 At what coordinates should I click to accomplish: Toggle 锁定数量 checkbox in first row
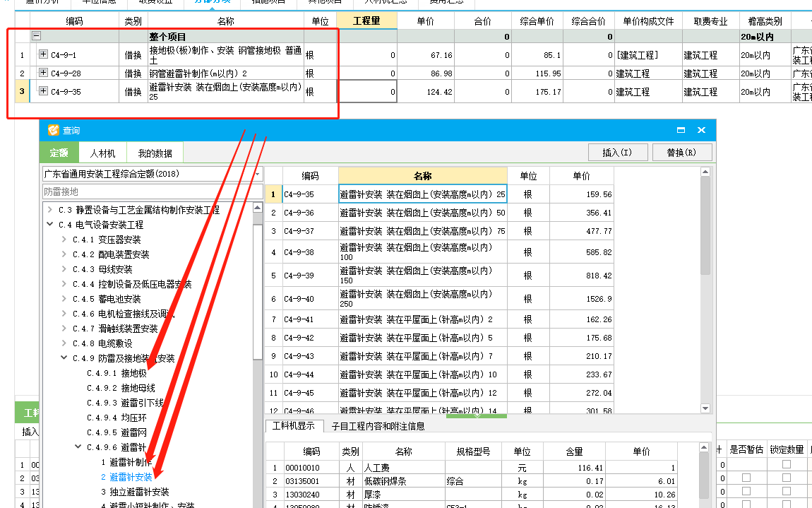point(786,464)
